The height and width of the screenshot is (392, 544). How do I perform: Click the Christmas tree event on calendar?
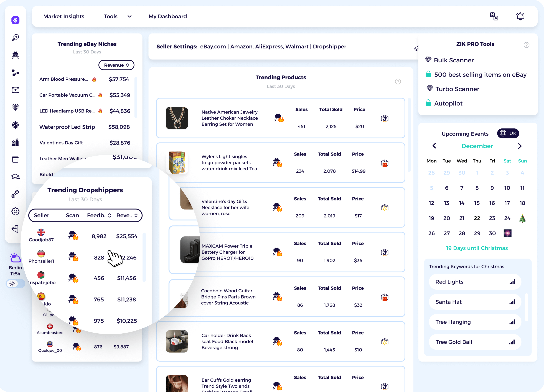(x=522, y=218)
